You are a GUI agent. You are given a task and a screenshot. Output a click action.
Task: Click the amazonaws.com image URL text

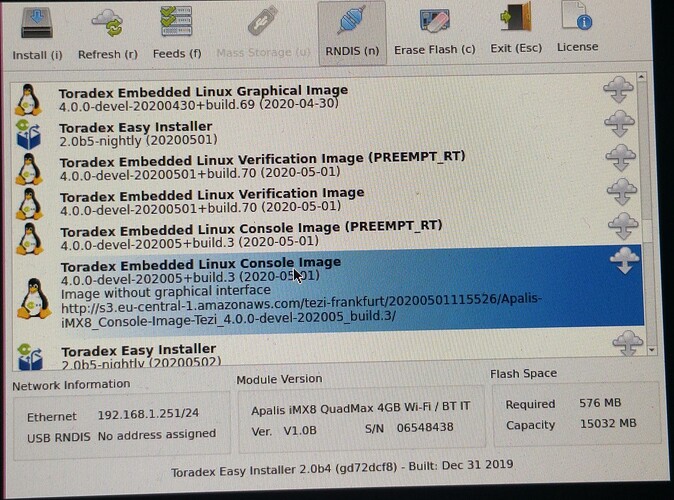(x=301, y=310)
